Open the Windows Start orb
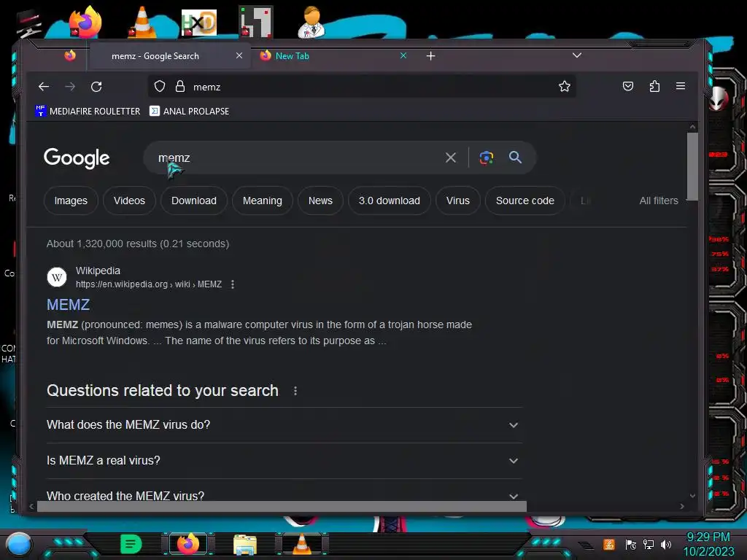 click(19, 545)
